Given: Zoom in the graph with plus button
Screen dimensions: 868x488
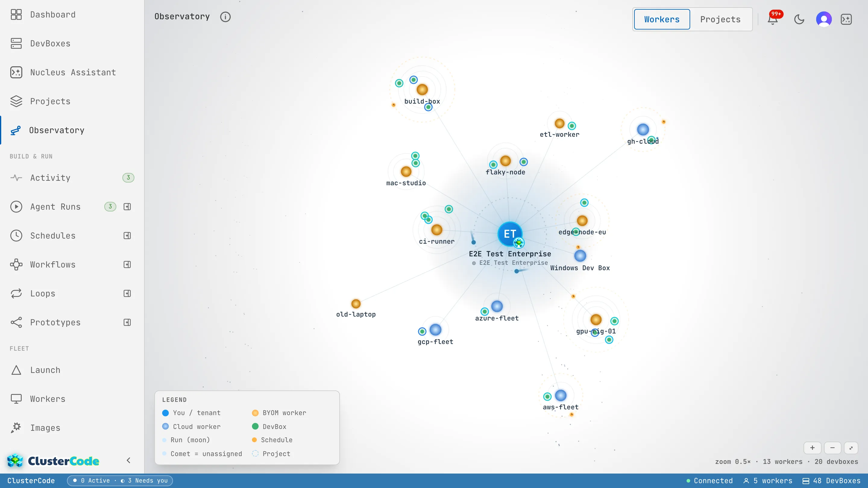Looking at the screenshot, I should (813, 448).
